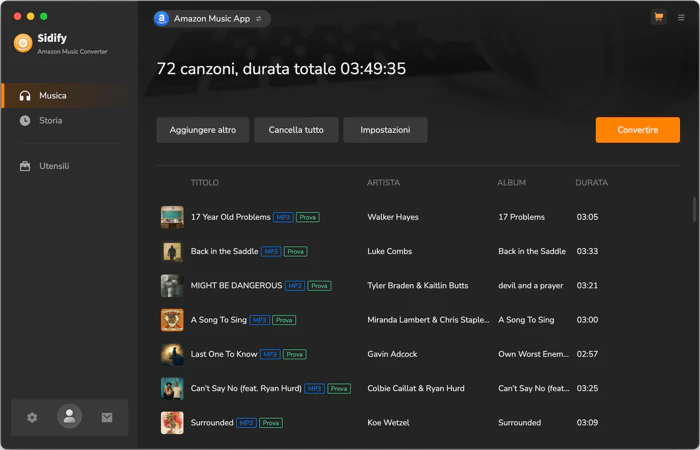The height and width of the screenshot is (450, 700).
Task: Click Prova badge on Back in the Saddle
Action: (296, 252)
